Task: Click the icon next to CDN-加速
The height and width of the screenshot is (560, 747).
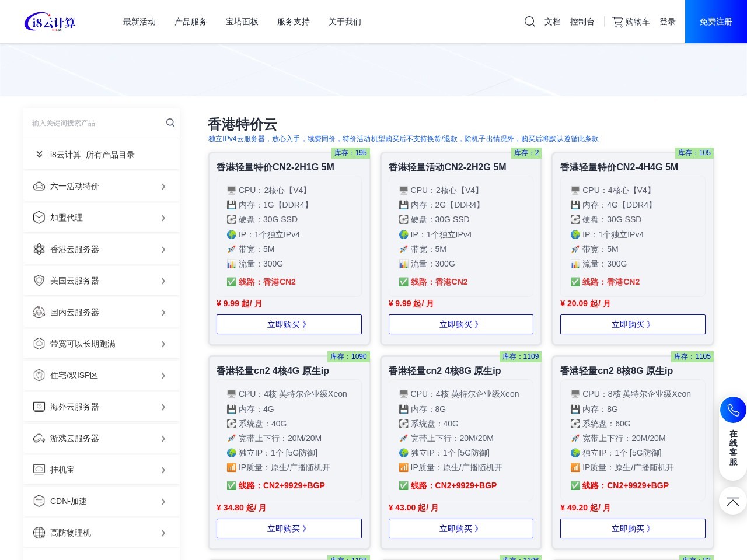Action: 39,501
